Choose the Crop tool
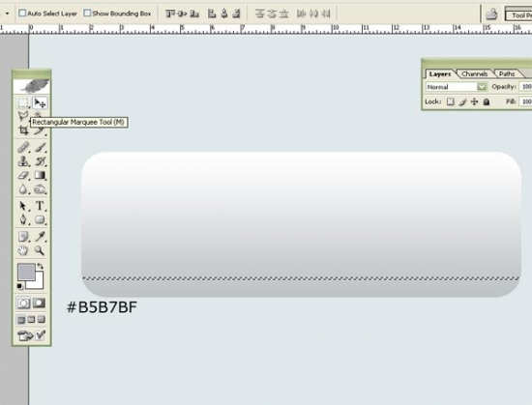The image size is (532, 405). [x=23, y=130]
